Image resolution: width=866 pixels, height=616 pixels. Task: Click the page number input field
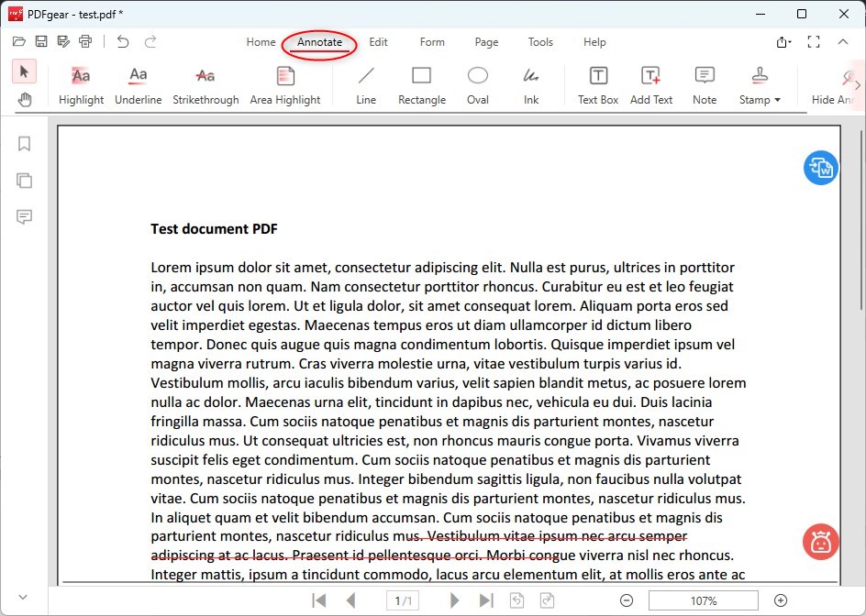pos(402,600)
